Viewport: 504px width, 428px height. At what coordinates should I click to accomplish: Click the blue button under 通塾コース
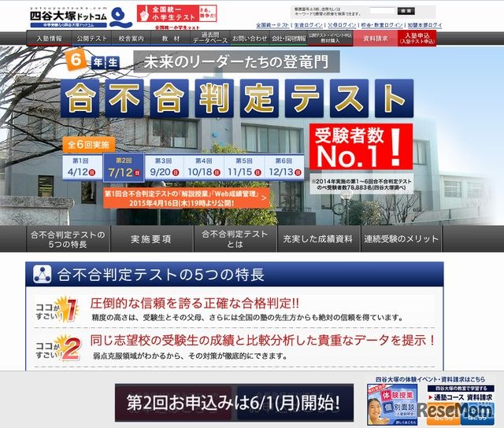pos(477,414)
